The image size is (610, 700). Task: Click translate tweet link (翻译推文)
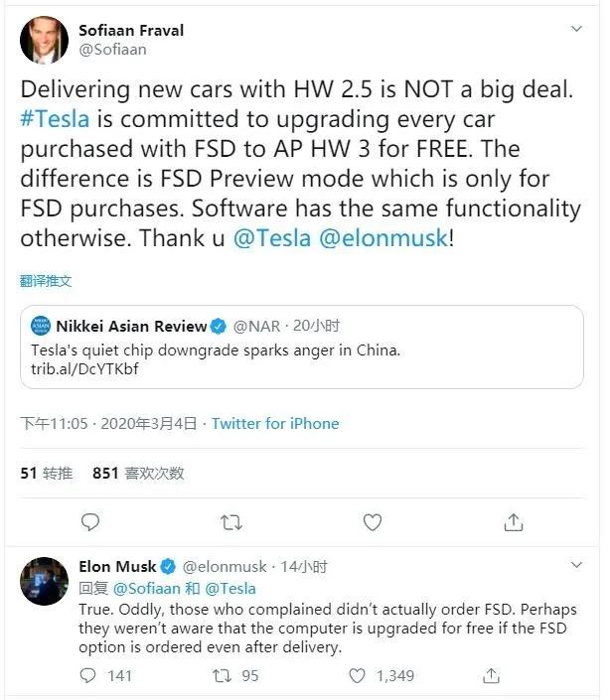pyautogui.click(x=46, y=281)
